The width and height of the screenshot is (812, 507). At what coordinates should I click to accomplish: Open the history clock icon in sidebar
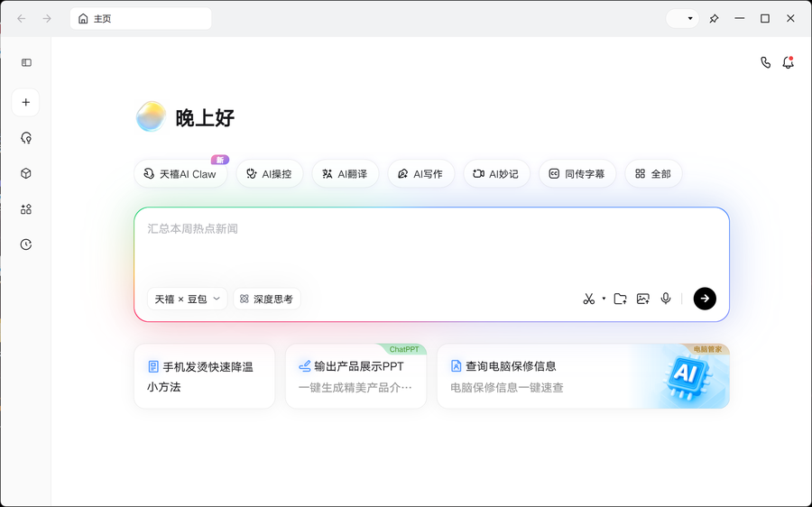pyautogui.click(x=26, y=244)
